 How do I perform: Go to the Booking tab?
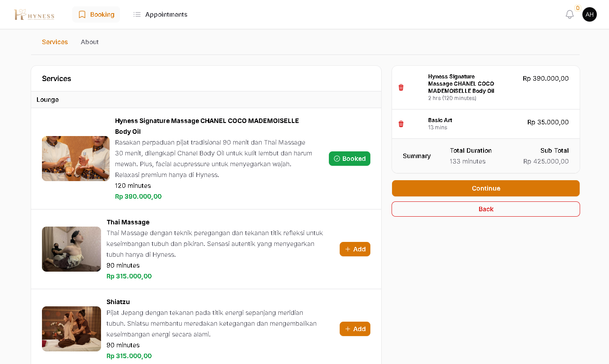click(96, 14)
